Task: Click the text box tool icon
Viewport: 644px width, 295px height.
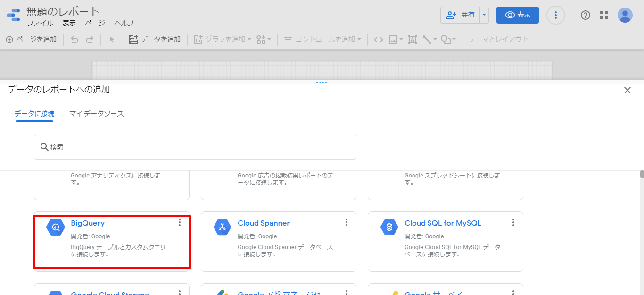Action: (412, 40)
